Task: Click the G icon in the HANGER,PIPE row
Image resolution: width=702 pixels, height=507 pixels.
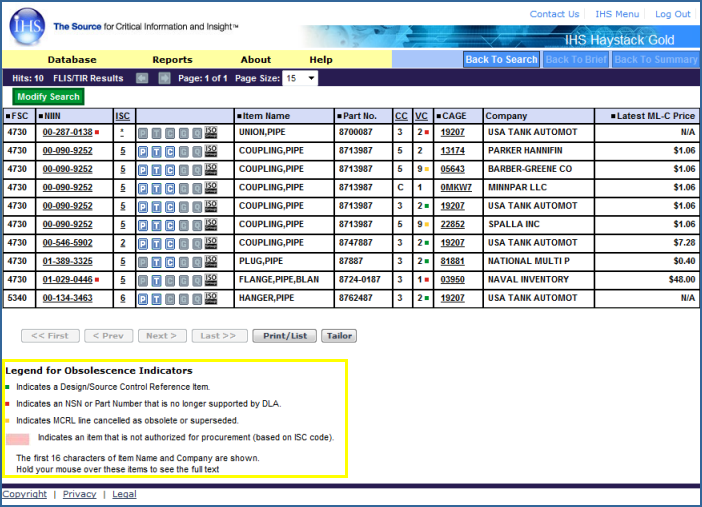Action: pos(184,299)
